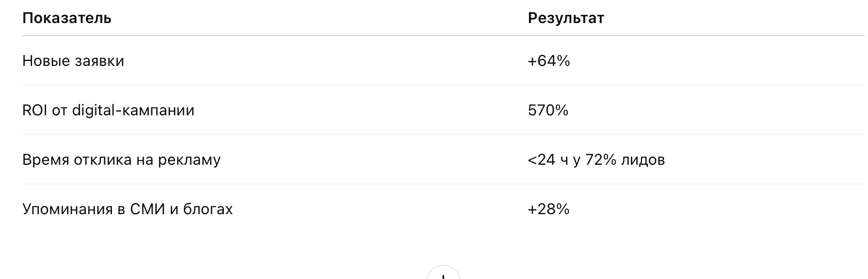The image size is (868, 279).
Task: Click the +28% result value
Action: tap(549, 209)
